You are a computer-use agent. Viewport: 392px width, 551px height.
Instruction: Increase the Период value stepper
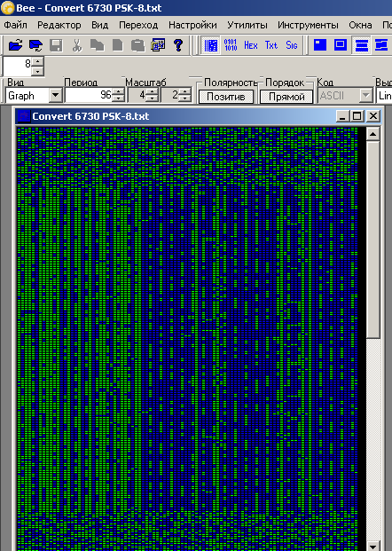pyautogui.click(x=119, y=91)
